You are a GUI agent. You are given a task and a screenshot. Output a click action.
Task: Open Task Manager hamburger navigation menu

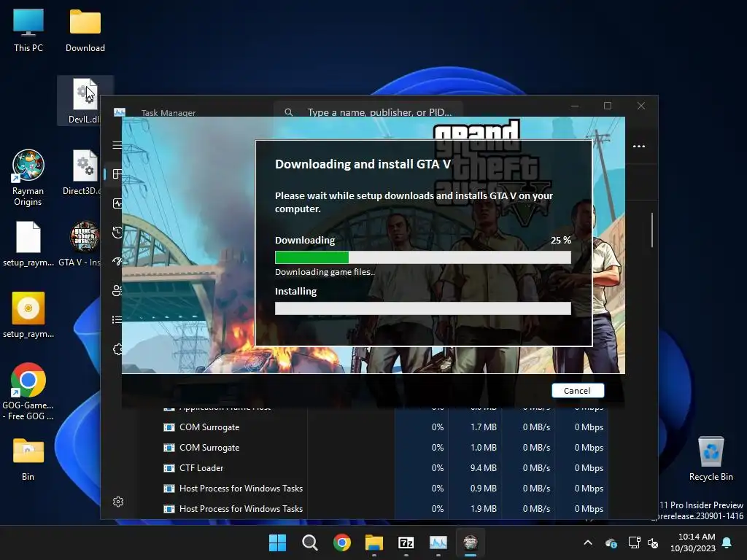[x=117, y=145]
